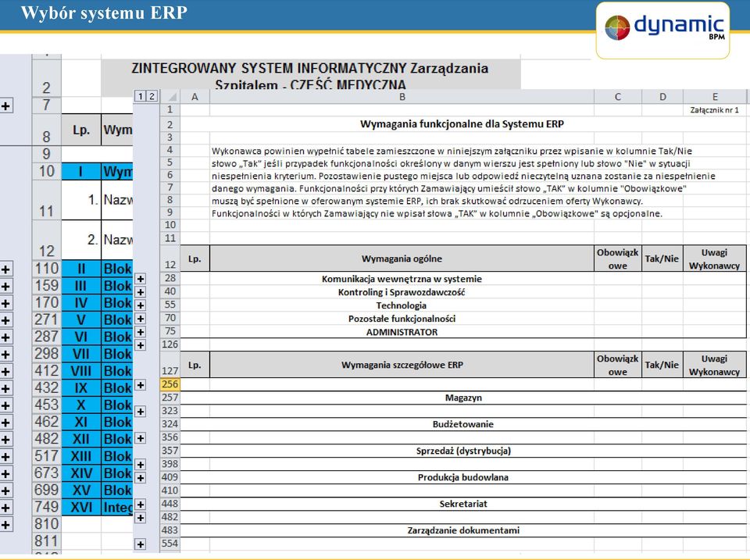Image resolution: width=750 pixels, height=560 pixels.
Task: Expand row 517 group in medical sheet
Action: 5,457
